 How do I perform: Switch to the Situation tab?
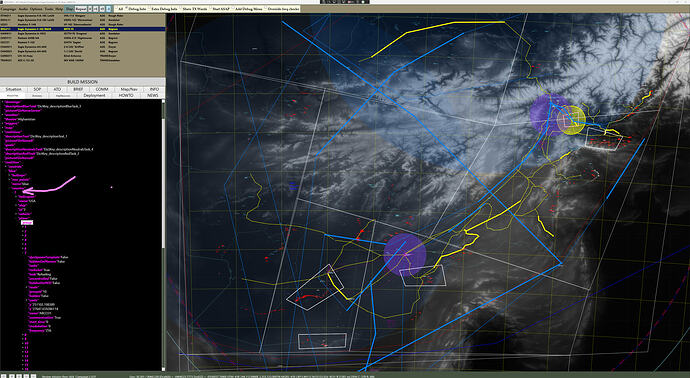pyautogui.click(x=14, y=89)
